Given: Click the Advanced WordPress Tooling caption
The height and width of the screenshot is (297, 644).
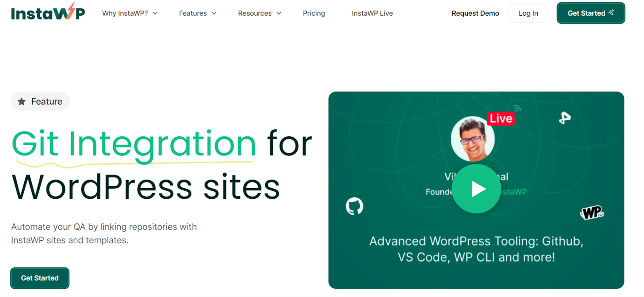Looking at the screenshot, I should 477,249.
